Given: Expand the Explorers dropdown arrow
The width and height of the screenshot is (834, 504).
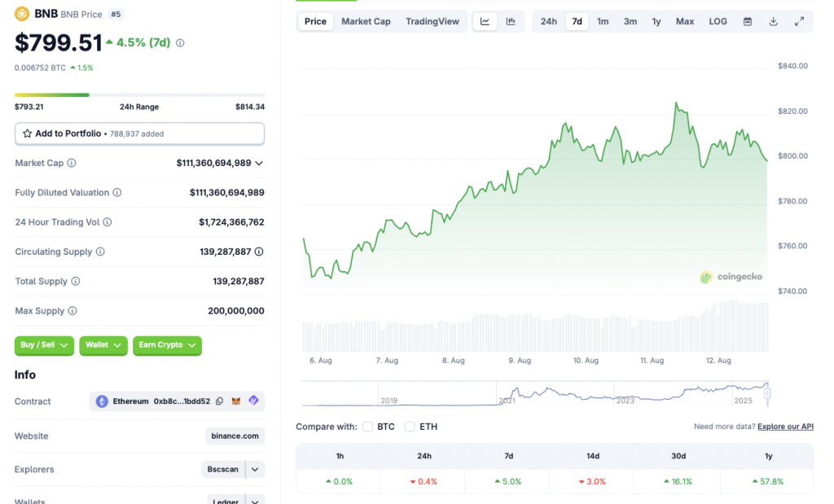Looking at the screenshot, I should (x=255, y=470).
